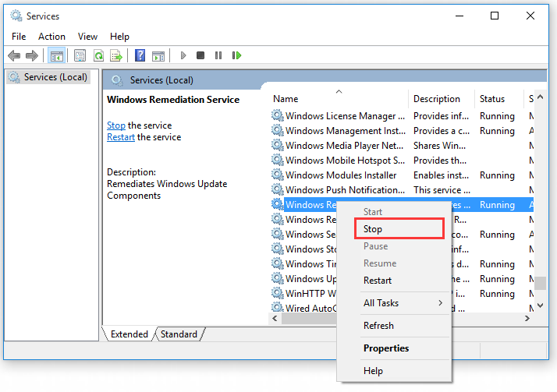
Task: Maximize the Services window
Action: pyautogui.click(x=494, y=16)
